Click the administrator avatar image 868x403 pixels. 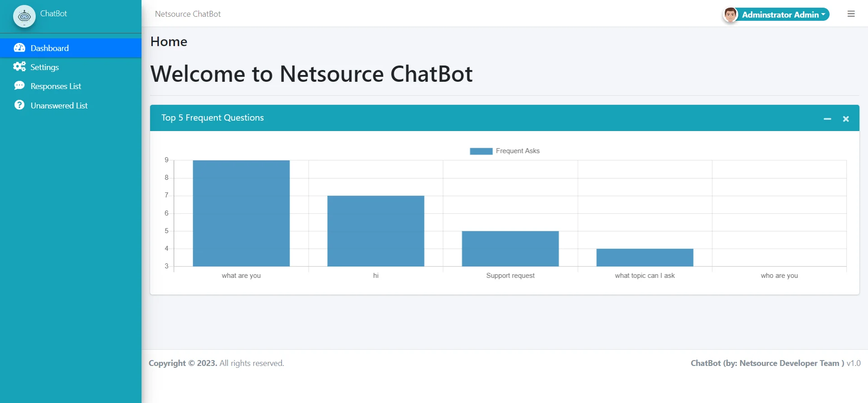(730, 14)
